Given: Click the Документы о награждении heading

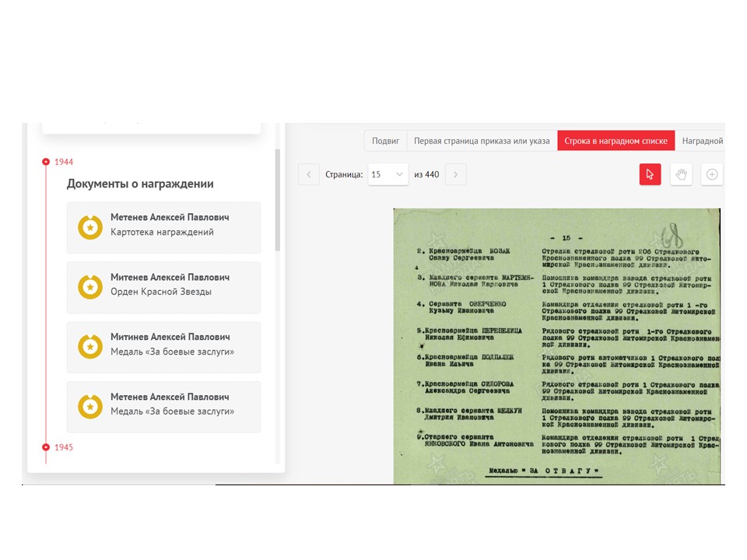Looking at the screenshot, I should pyautogui.click(x=140, y=184).
